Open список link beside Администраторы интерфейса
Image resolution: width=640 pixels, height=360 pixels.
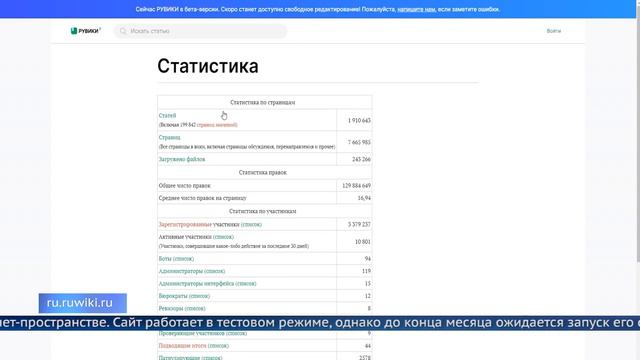pyautogui.click(x=246, y=283)
